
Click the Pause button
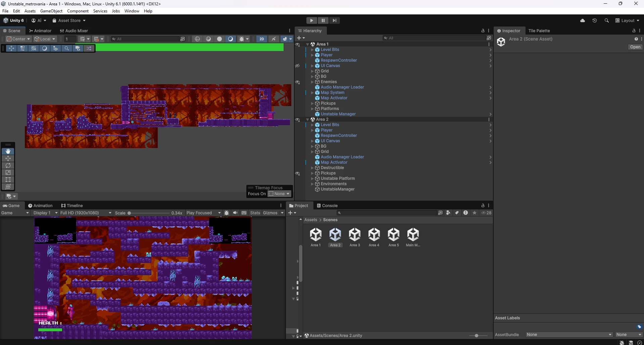coord(323,20)
